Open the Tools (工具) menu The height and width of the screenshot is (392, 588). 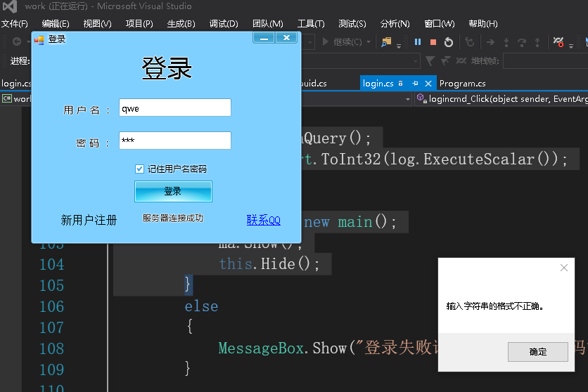(x=311, y=24)
